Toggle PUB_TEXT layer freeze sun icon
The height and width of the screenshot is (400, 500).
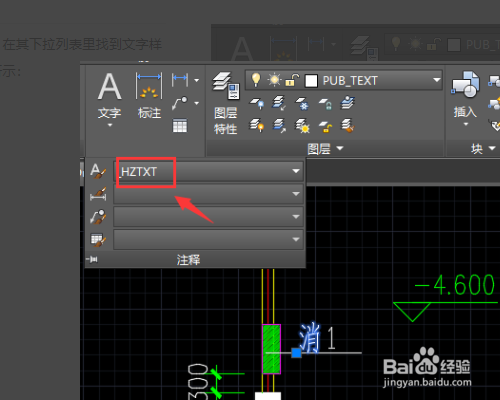274,80
